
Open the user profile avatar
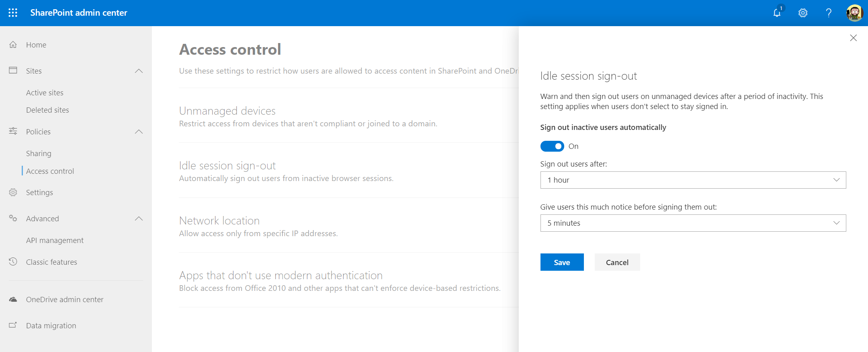pyautogui.click(x=854, y=13)
